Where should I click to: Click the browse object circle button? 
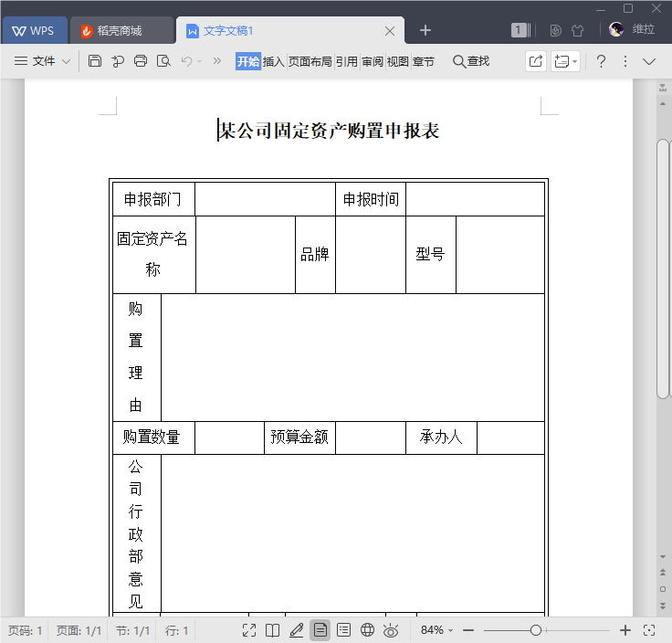(x=663, y=589)
